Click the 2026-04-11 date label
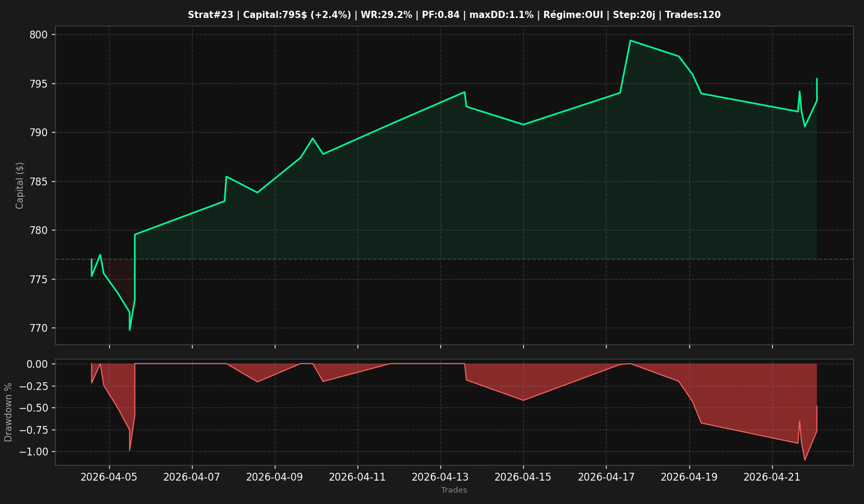This screenshot has height=504, width=864. click(358, 477)
